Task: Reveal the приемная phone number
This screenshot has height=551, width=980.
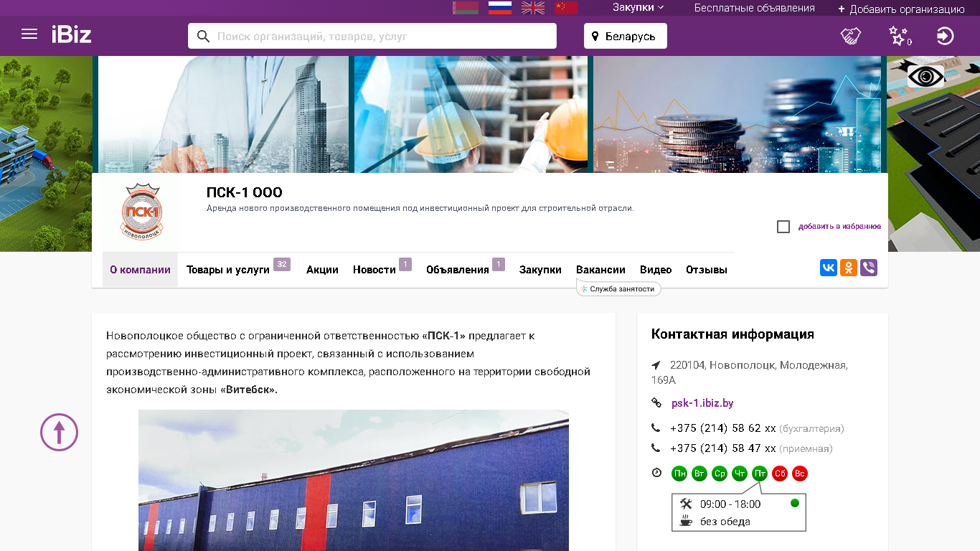Action: point(723,448)
